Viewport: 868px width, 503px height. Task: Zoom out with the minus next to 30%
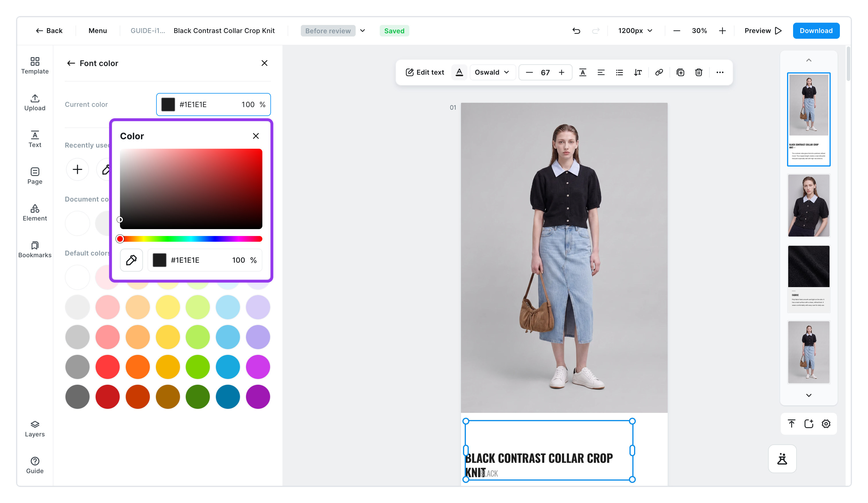[677, 31]
